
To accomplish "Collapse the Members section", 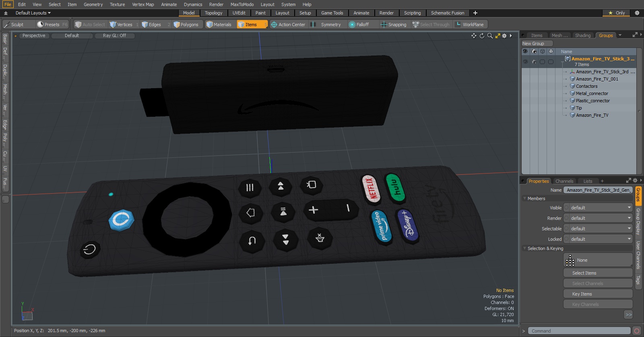I will [x=524, y=198].
